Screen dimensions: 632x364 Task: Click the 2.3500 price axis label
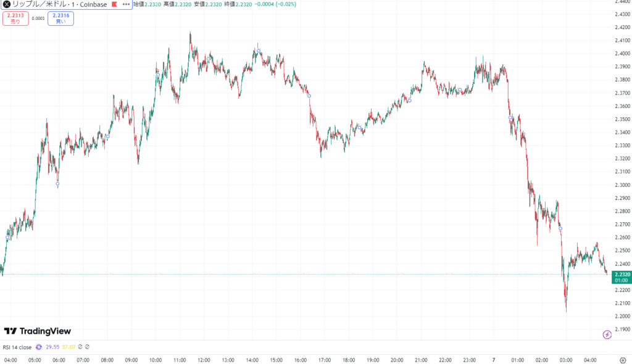[622, 119]
